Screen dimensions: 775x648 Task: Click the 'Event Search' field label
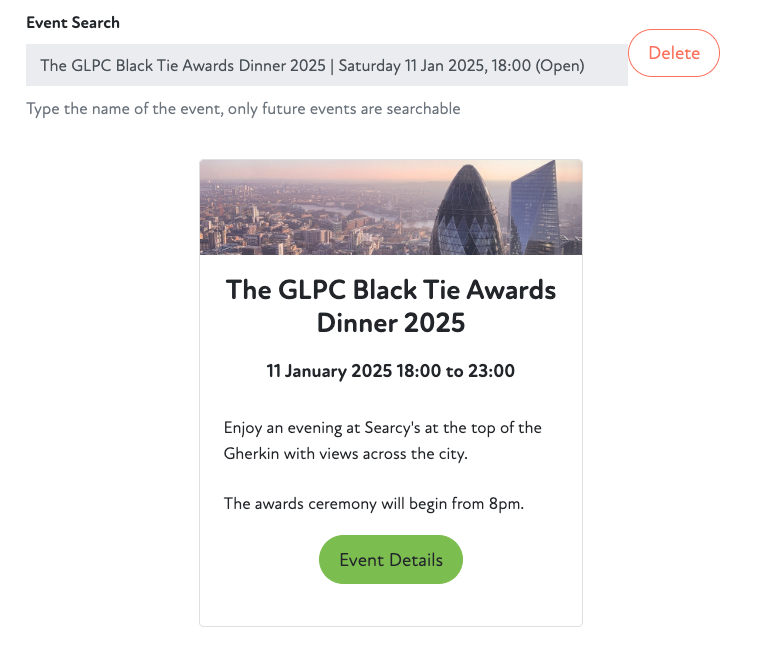click(72, 22)
